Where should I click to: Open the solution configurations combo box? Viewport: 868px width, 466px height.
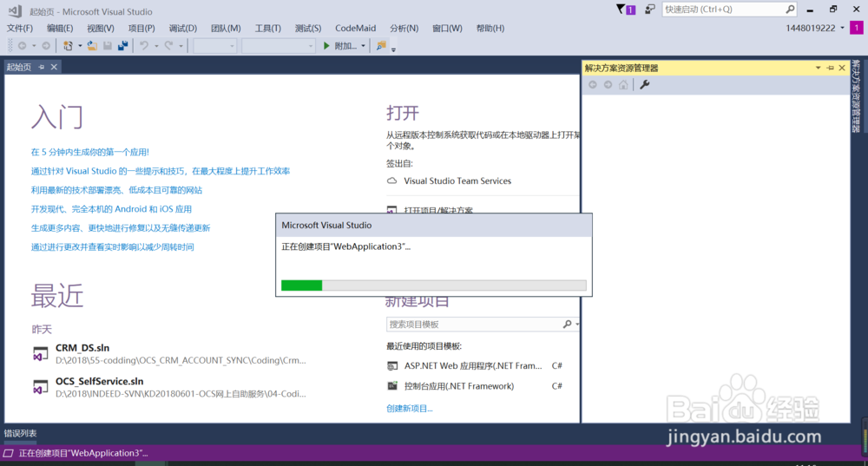(x=215, y=46)
